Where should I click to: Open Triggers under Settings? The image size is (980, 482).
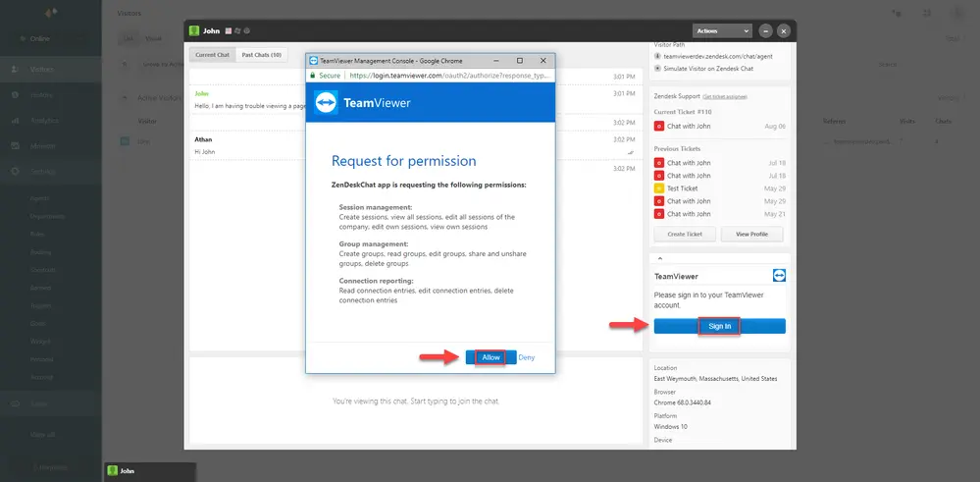coord(41,306)
